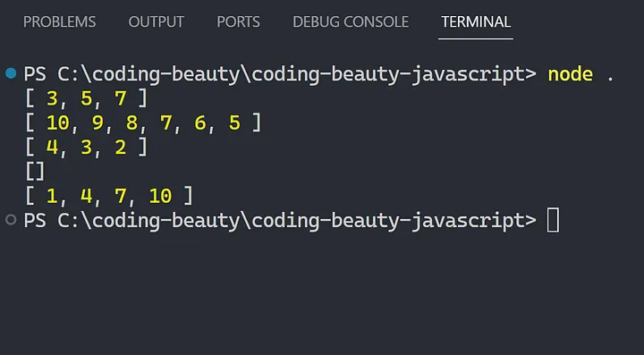The height and width of the screenshot is (355, 644).
Task: Click the terminal cursor at the last prompt
Action: click(x=553, y=220)
